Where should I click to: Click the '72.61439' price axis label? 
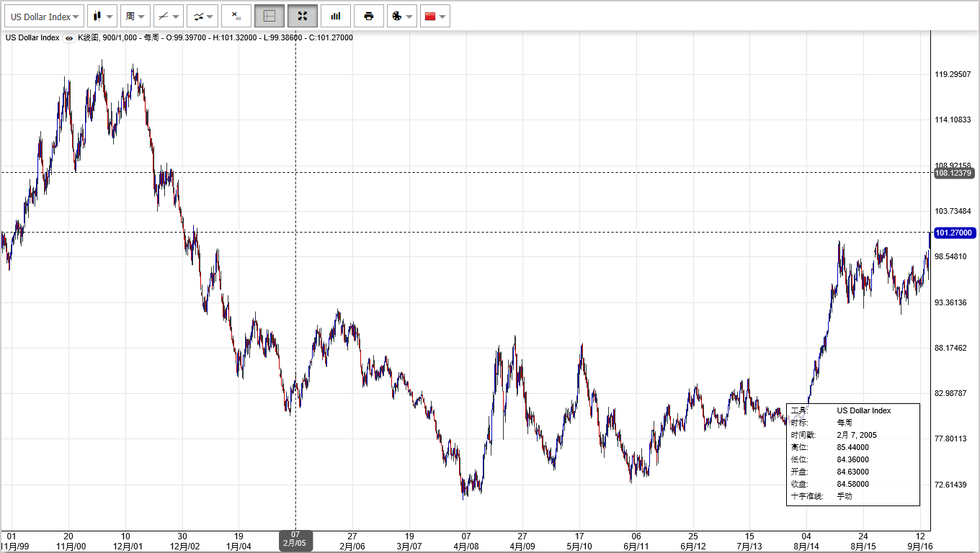pos(952,484)
